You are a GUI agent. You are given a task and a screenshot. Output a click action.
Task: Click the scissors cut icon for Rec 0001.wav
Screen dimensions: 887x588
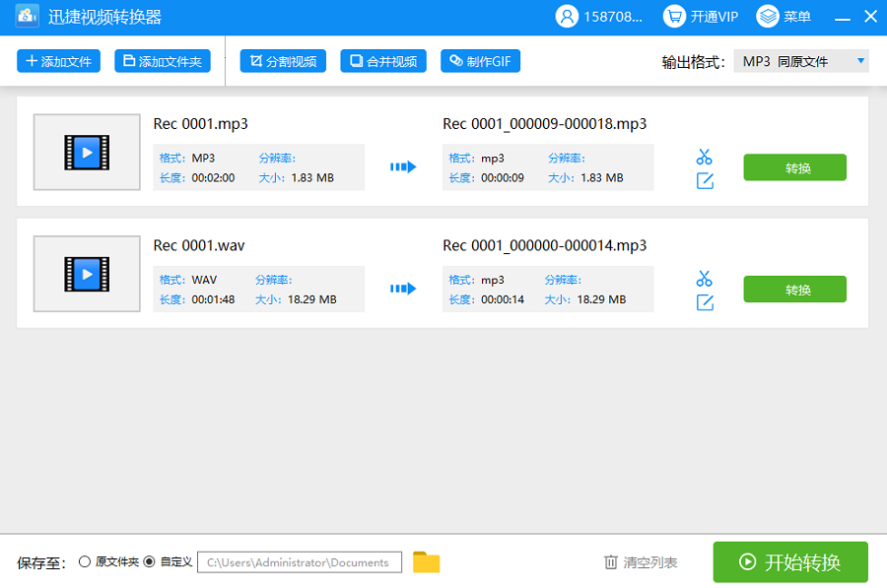click(705, 278)
